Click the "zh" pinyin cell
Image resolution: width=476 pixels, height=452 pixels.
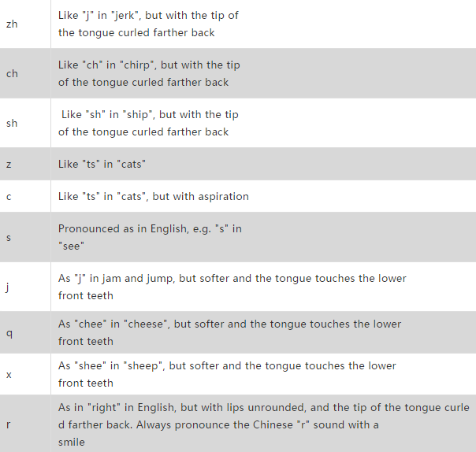(x=25, y=24)
